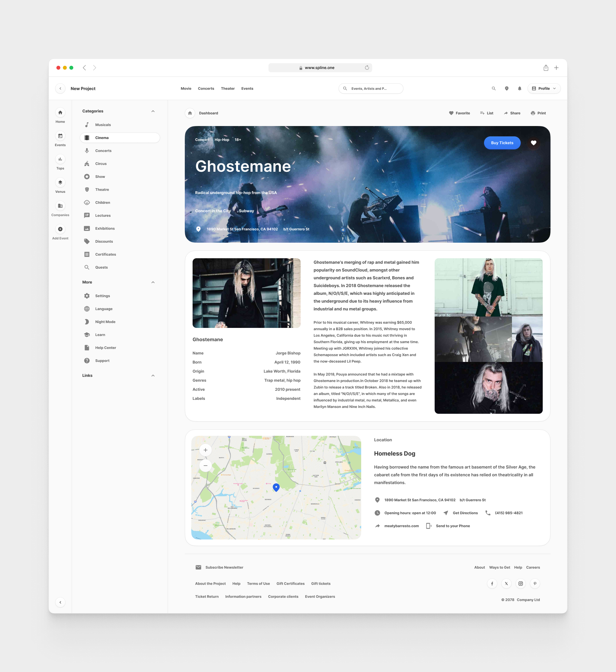Click the Add Event plus icon
Screen dimensions: 616x672
[60, 229]
